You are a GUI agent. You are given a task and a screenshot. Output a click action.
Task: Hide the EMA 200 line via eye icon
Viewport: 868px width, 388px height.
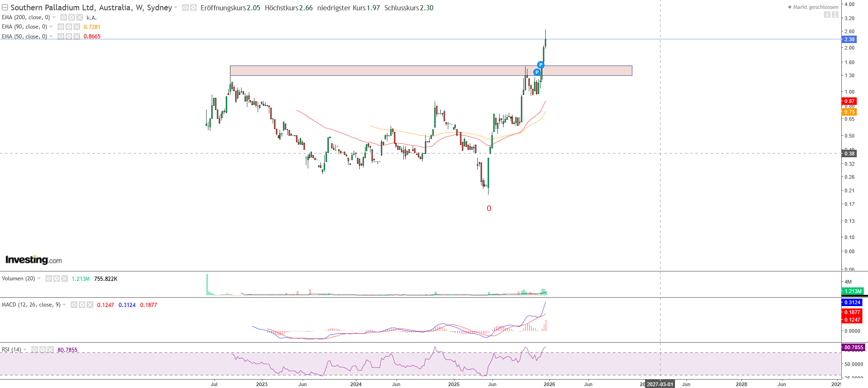tap(63, 17)
